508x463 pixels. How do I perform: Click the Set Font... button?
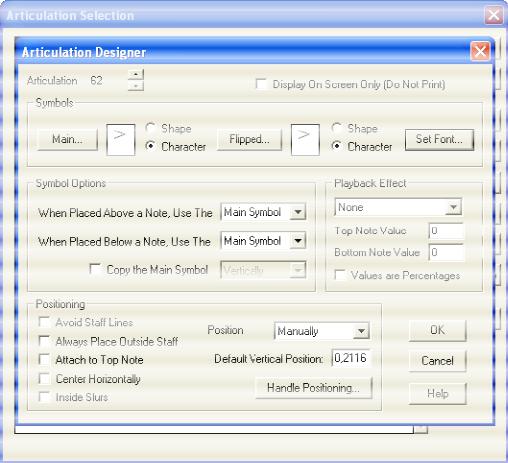coord(439,139)
